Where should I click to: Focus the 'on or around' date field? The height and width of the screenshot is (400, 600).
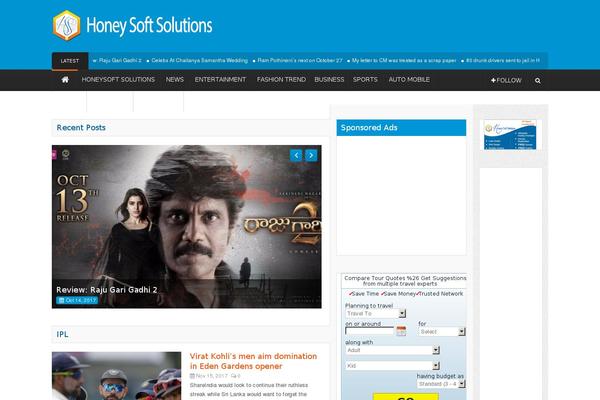tap(369, 331)
